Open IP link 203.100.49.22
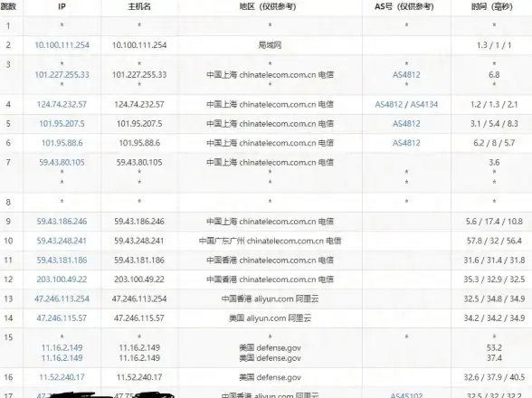Screen dimensions: 532x398 (x=62, y=280)
